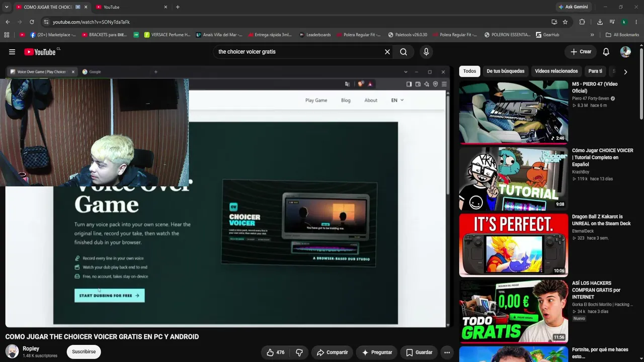The width and height of the screenshot is (644, 362).
Task: Close the second YouTube tab
Action: click(166, 7)
